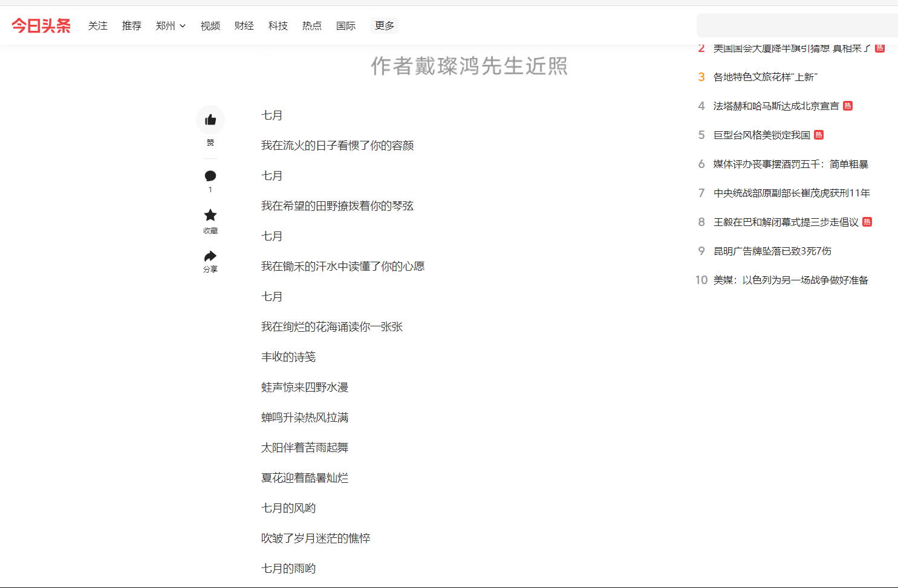Click line 丰收的诗笺

288,357
